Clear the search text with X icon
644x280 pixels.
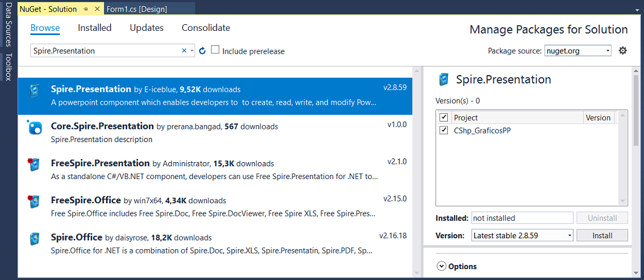point(184,51)
